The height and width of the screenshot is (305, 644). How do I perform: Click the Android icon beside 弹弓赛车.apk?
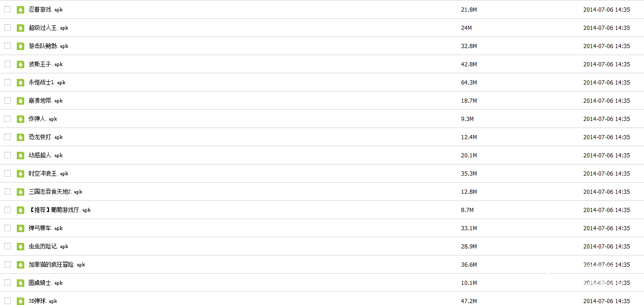(21, 228)
